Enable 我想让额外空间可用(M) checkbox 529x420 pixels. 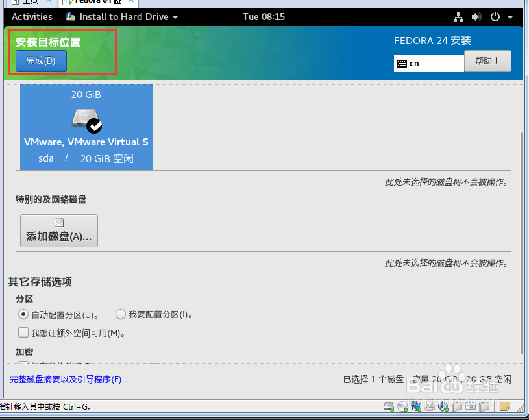pos(23,332)
